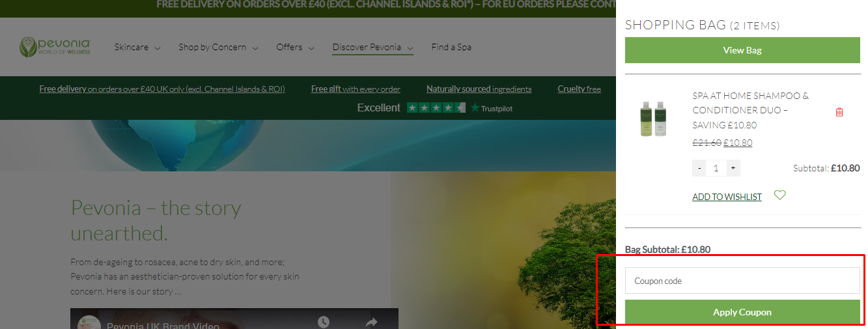Click the View Bag button
Viewport: 868px width, 329px height.
tap(742, 50)
